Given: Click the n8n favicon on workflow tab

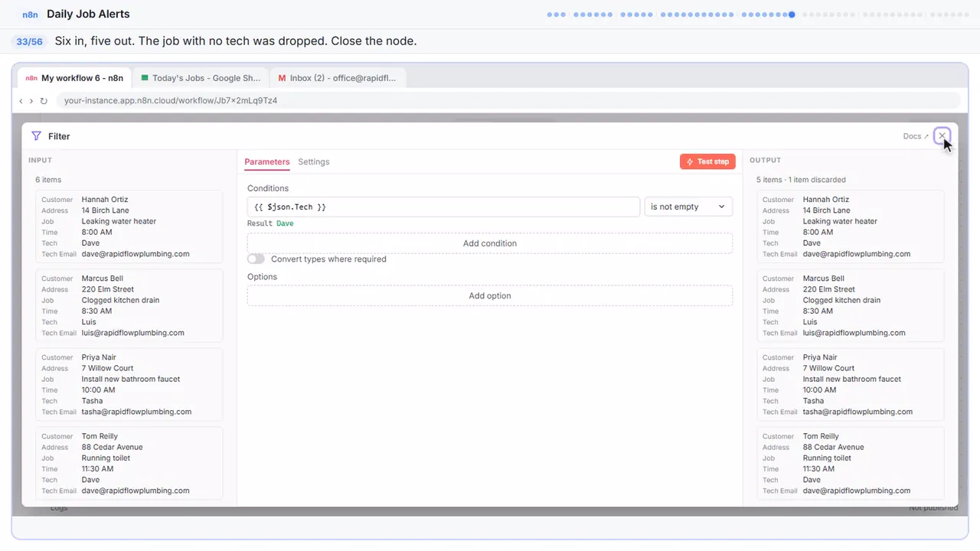Looking at the screenshot, I should pyautogui.click(x=31, y=78).
